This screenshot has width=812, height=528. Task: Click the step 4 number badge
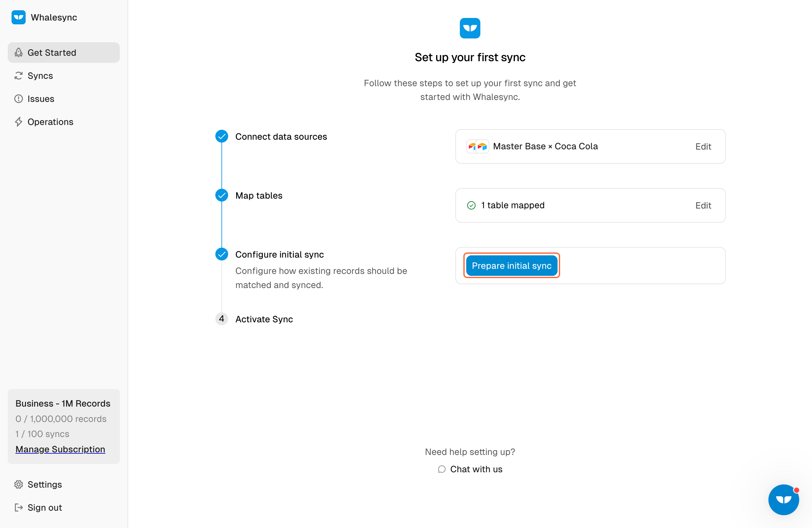[x=222, y=319]
